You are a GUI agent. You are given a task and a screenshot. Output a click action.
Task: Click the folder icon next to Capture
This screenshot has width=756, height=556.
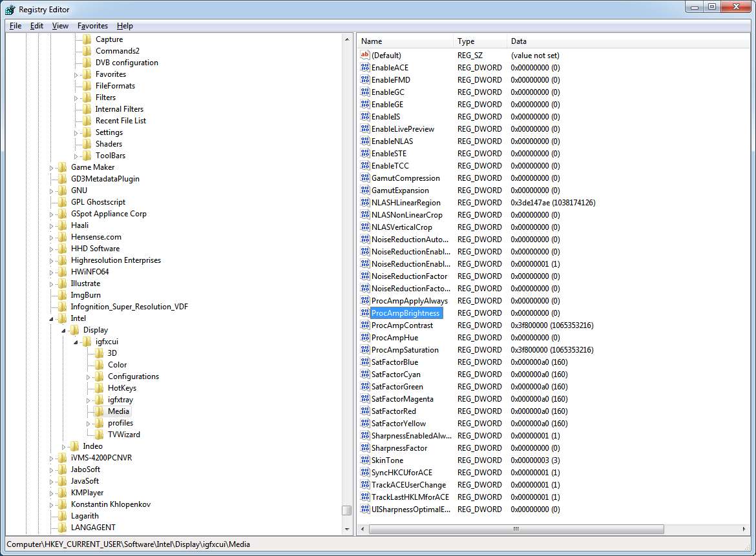point(87,39)
